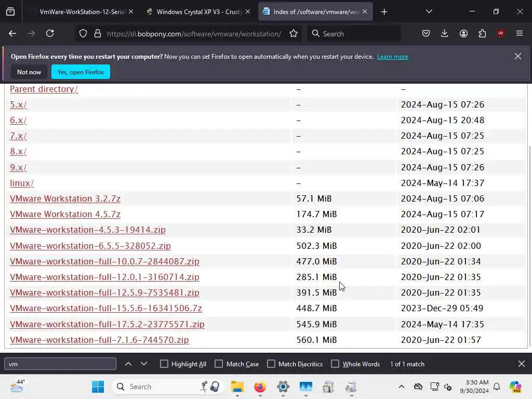Download VMware-workstation-full-7.1.6-744570.zip

tap(99, 340)
